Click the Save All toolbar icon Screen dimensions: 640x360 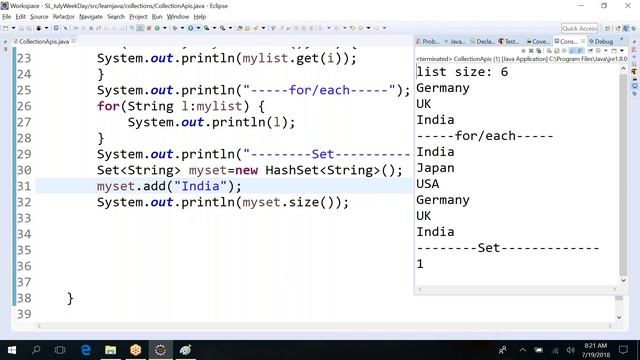(x=29, y=28)
